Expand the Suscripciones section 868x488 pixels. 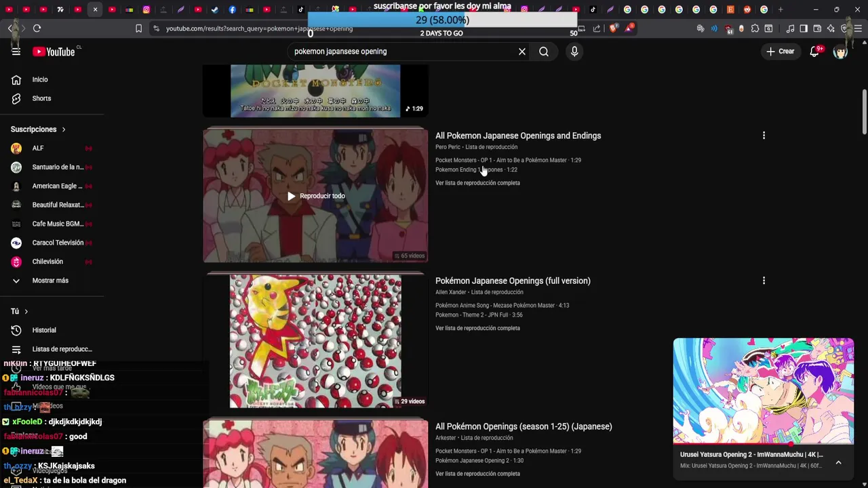(x=38, y=129)
